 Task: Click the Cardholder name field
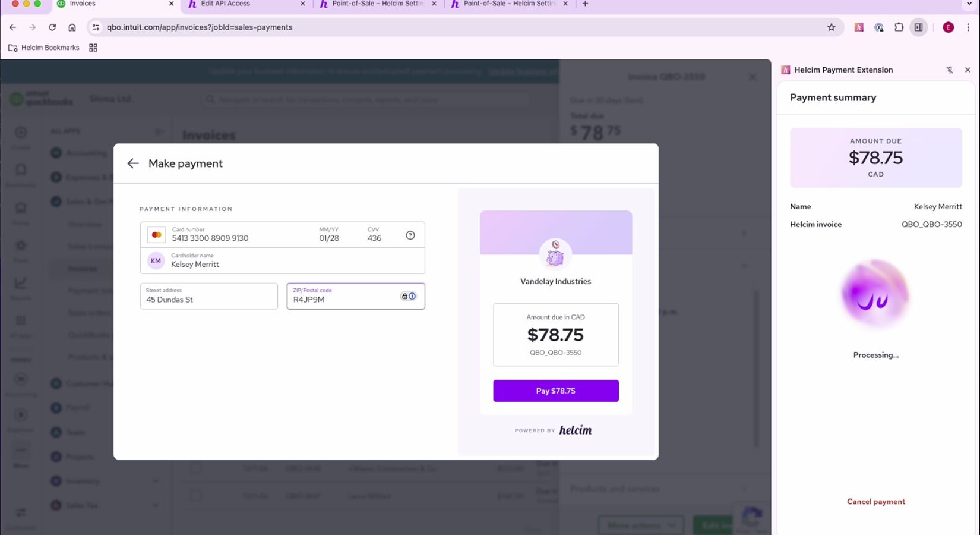(285, 262)
